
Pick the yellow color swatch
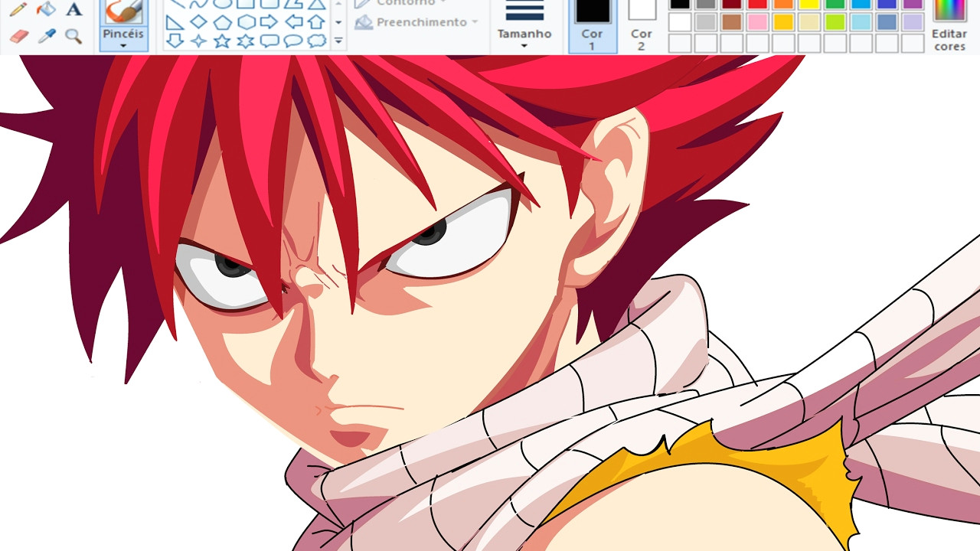coord(809,4)
